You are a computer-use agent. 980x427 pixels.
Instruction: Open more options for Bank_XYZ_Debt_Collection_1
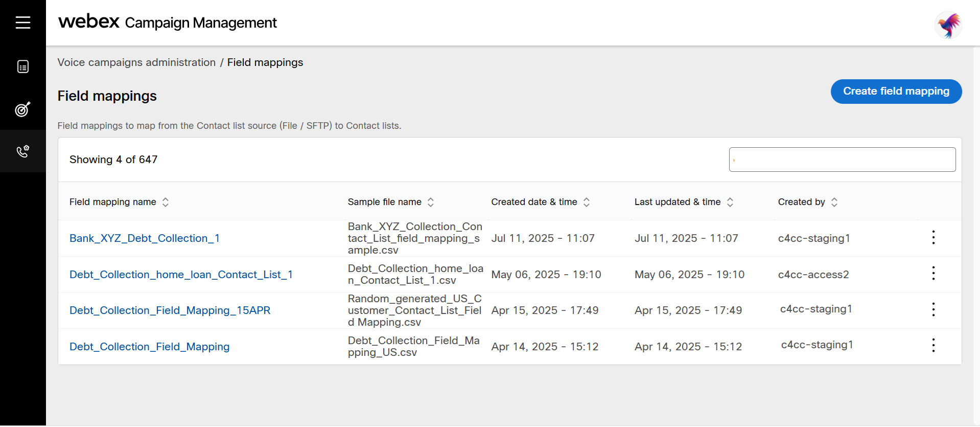[x=933, y=237]
